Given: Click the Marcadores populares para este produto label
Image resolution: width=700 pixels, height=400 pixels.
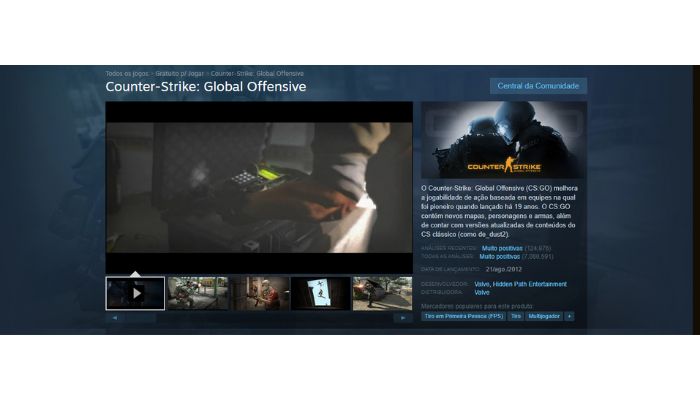Looking at the screenshot, I should pos(477,306).
